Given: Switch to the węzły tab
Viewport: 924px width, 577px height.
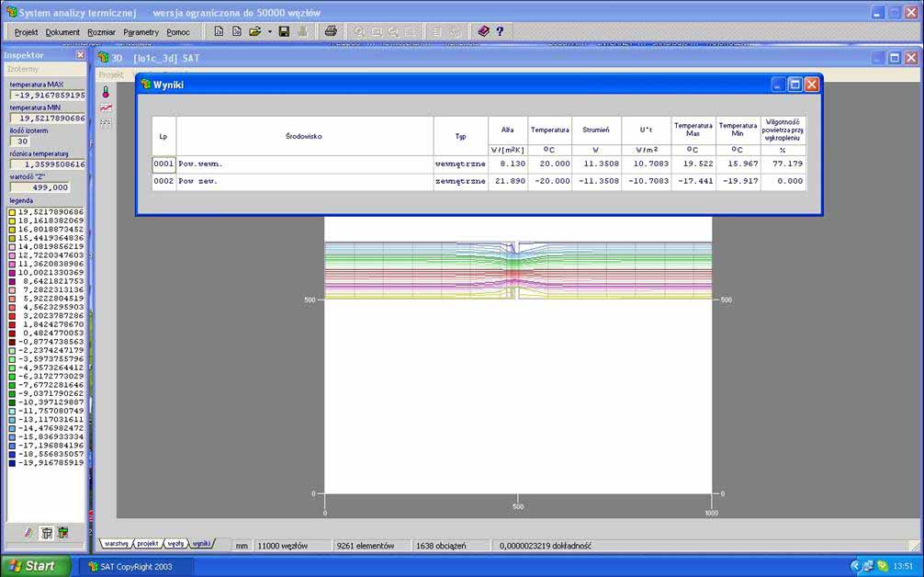Looking at the screenshot, I should tap(175, 543).
